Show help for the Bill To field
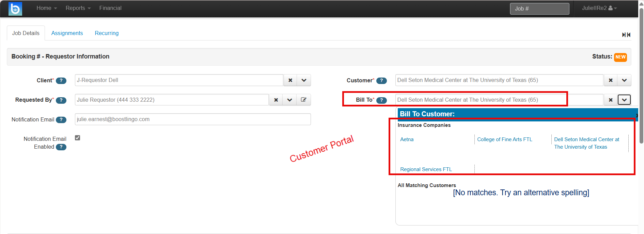This screenshot has height=234, width=644. (x=381, y=100)
